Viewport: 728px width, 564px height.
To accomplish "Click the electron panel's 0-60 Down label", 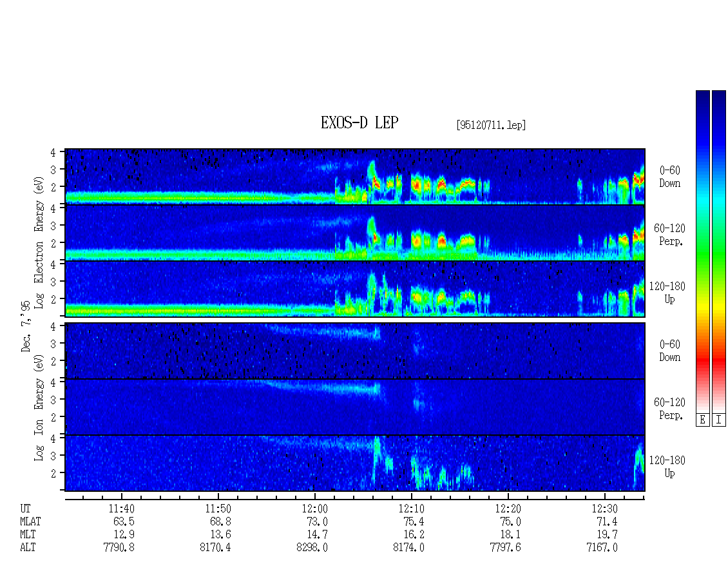I will (x=670, y=177).
